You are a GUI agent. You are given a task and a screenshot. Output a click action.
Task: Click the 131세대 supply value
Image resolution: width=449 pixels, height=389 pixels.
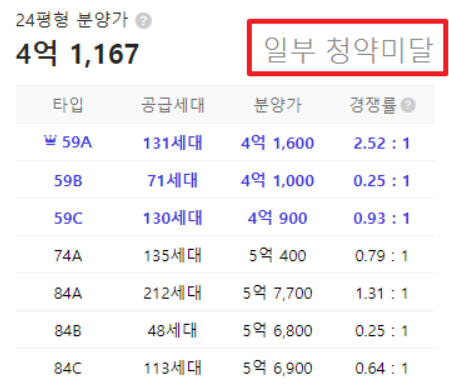(x=172, y=143)
